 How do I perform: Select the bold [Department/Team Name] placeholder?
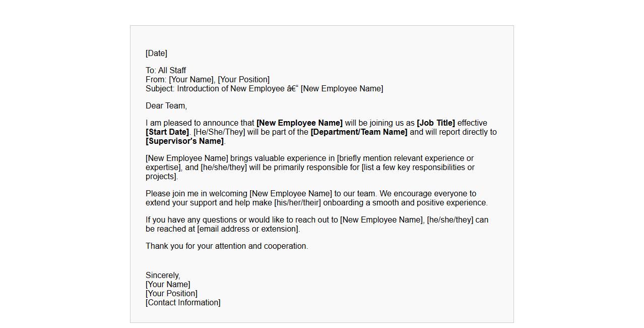click(x=359, y=132)
